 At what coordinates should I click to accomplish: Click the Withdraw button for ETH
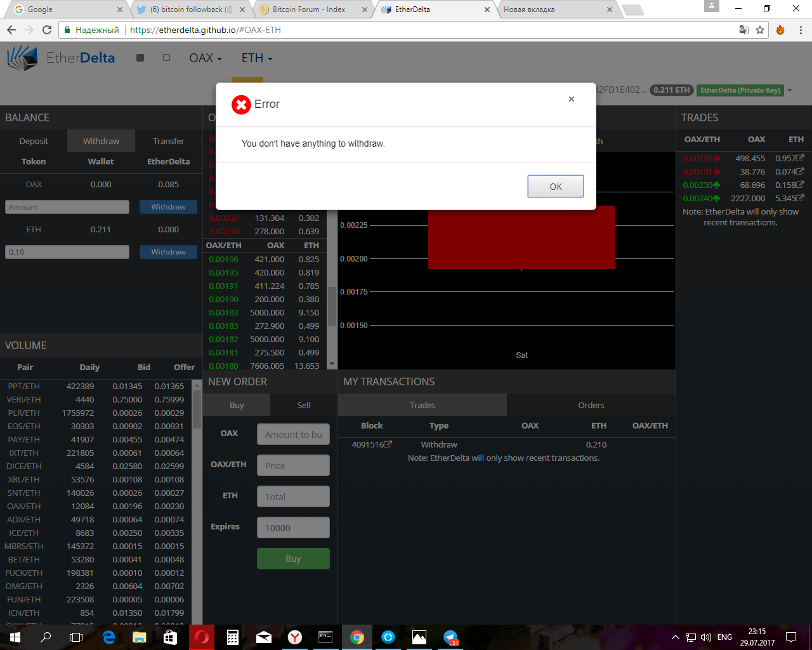coord(168,252)
